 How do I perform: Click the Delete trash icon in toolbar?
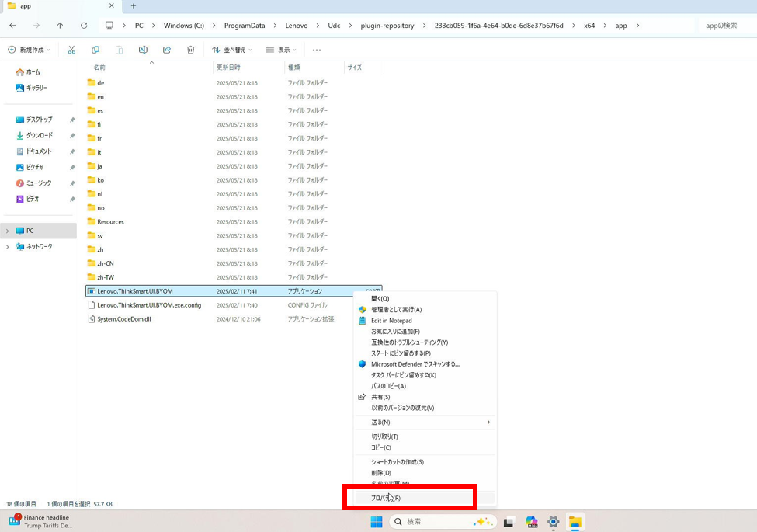coord(191,50)
